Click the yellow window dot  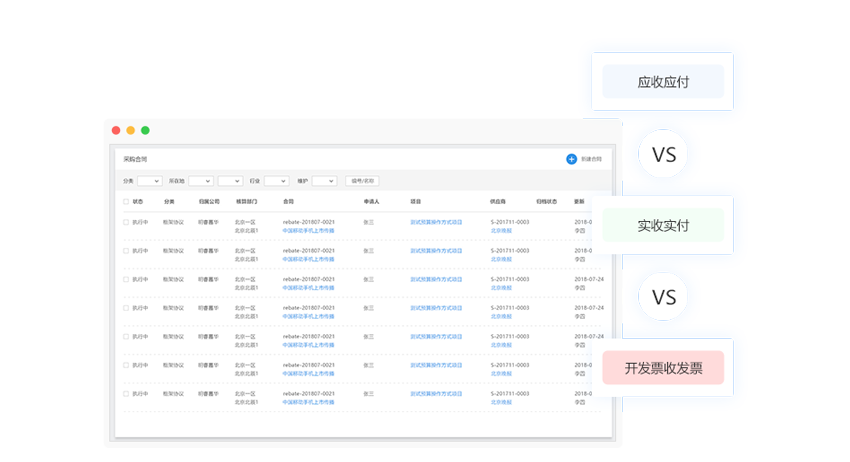130,130
